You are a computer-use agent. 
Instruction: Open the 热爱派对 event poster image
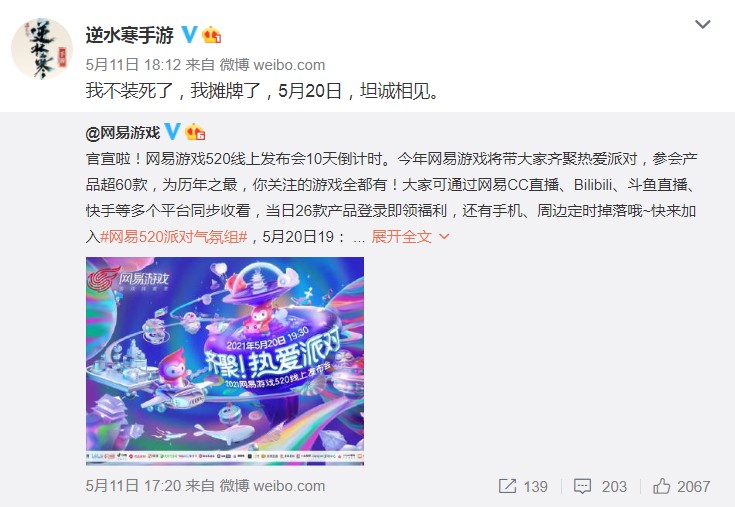point(225,361)
